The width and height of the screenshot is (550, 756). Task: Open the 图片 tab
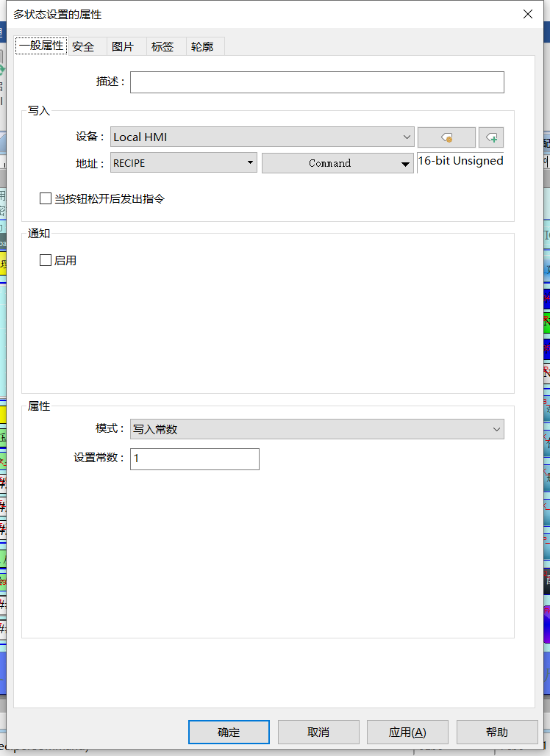pyautogui.click(x=123, y=46)
